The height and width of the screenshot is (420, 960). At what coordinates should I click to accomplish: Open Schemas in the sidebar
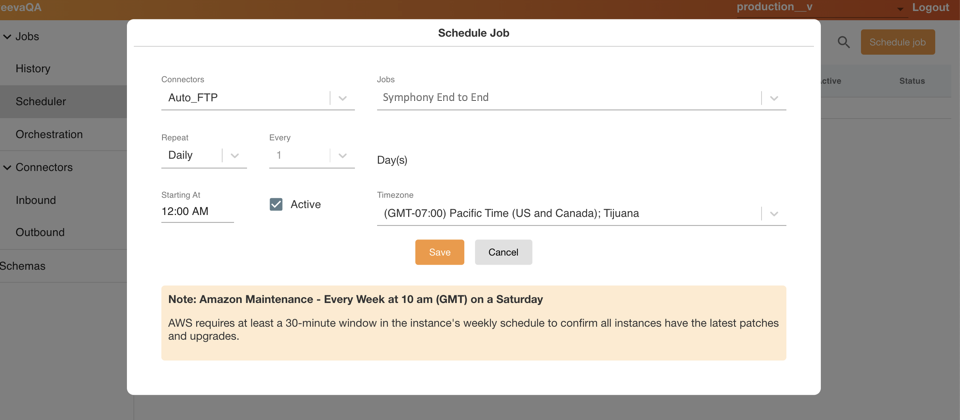(x=23, y=266)
